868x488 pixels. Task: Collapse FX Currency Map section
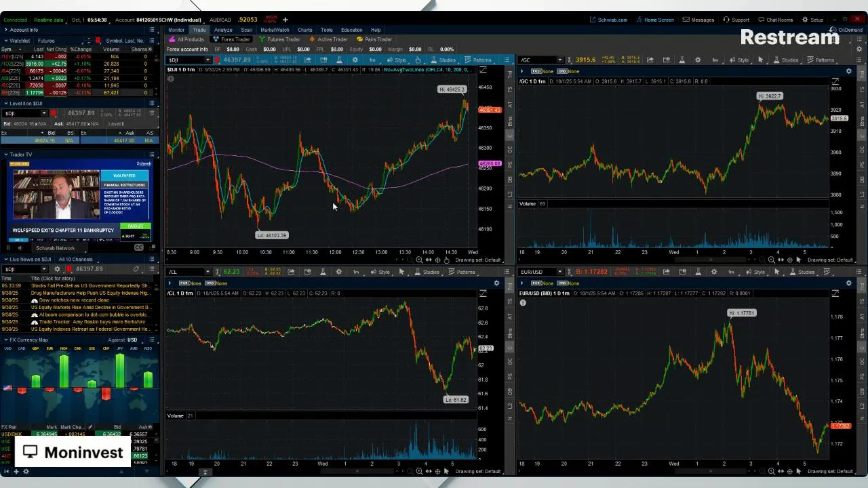tap(5, 340)
